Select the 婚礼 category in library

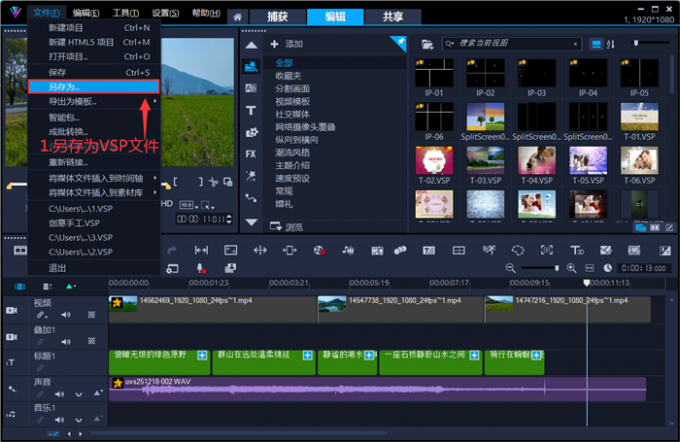tap(285, 204)
